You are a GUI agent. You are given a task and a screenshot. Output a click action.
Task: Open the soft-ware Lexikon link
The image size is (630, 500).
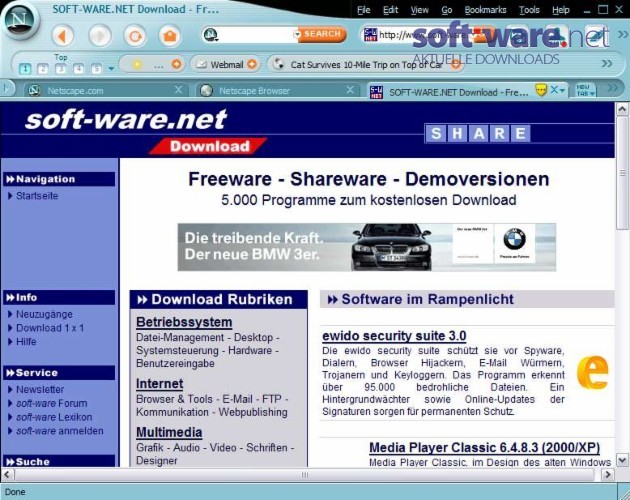tap(54, 417)
